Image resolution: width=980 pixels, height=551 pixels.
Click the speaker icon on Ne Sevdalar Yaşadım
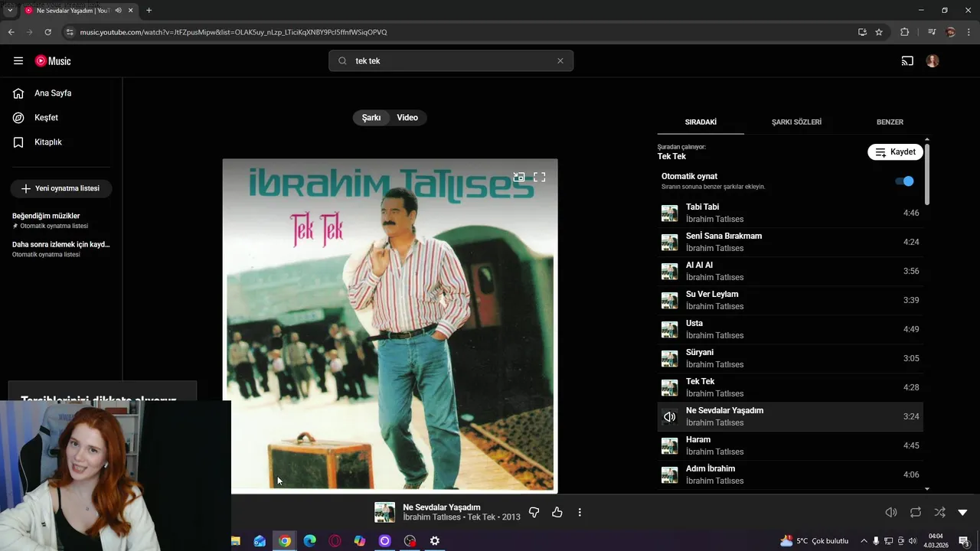point(670,417)
